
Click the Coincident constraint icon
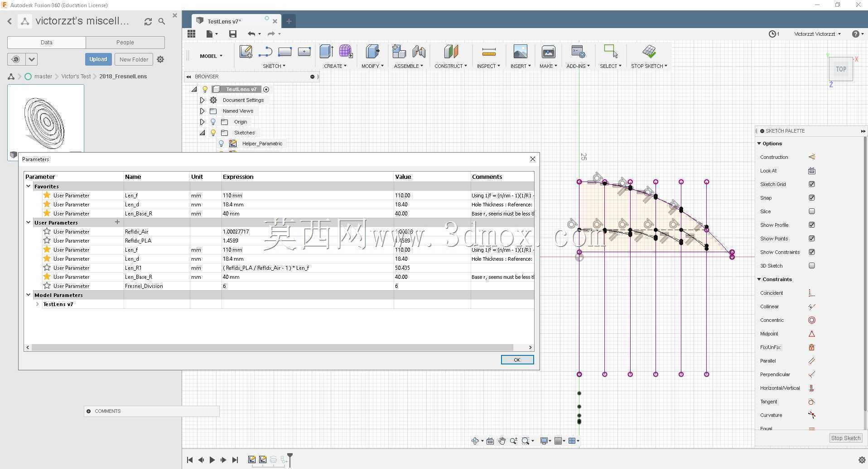click(x=812, y=293)
